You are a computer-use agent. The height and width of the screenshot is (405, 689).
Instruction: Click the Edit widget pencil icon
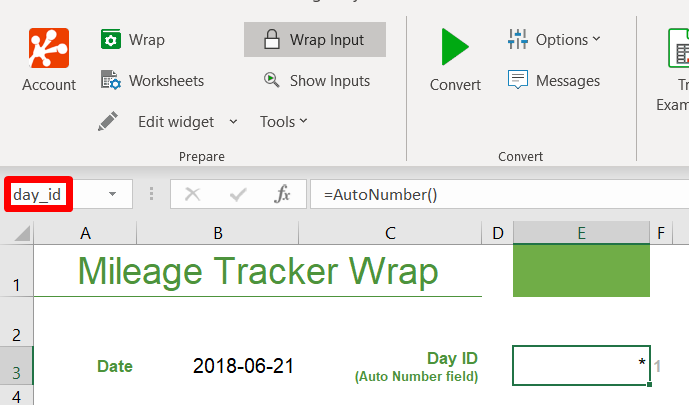108,121
